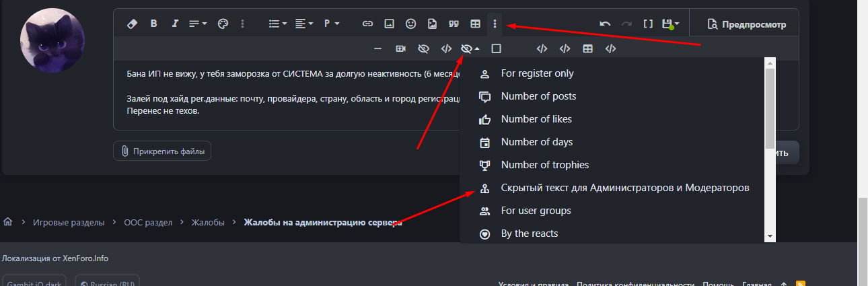Open the smiley emoji picker
This screenshot has height=286, width=868.
pos(410,24)
